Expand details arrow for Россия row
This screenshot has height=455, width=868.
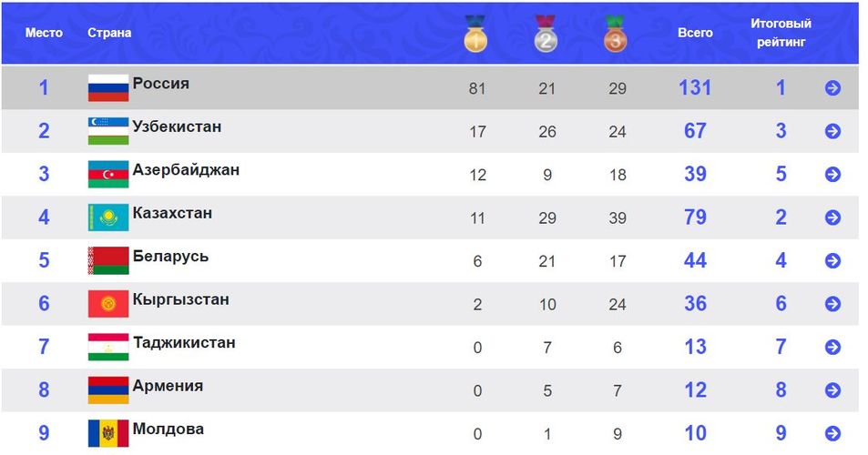(x=832, y=88)
